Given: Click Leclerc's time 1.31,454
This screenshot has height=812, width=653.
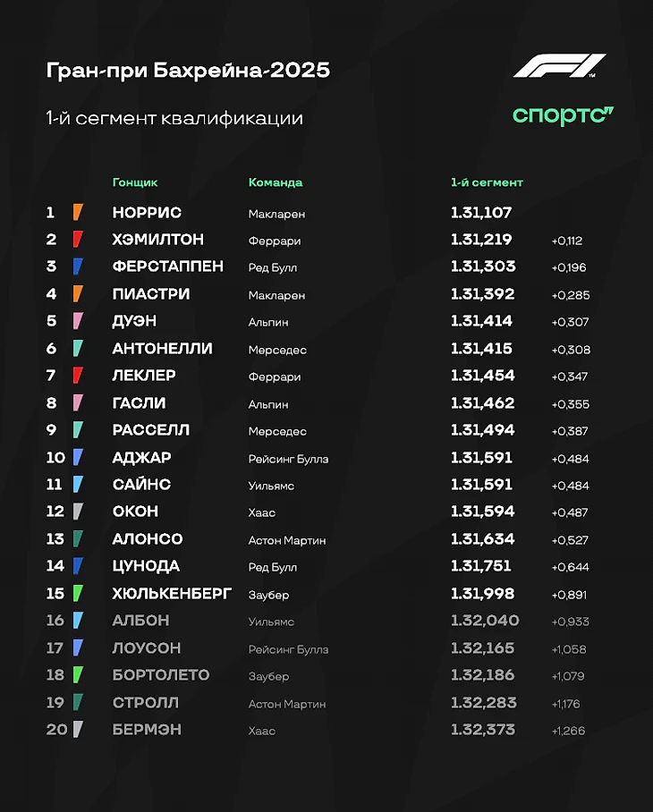Looking at the screenshot, I should pos(483,376).
